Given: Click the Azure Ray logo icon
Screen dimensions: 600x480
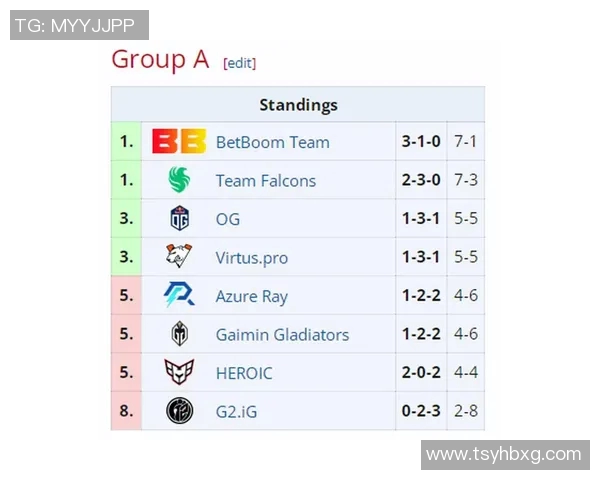Looking at the screenshot, I should pyautogui.click(x=179, y=296).
